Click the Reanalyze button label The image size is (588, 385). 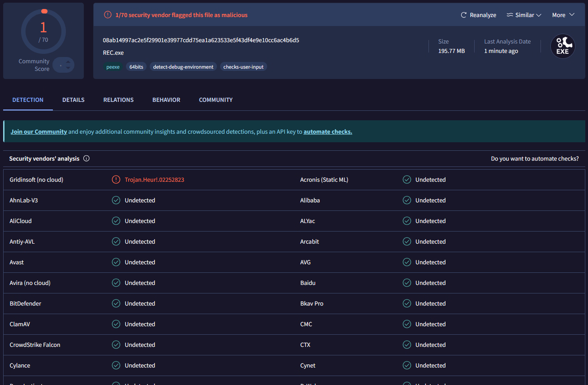483,15
